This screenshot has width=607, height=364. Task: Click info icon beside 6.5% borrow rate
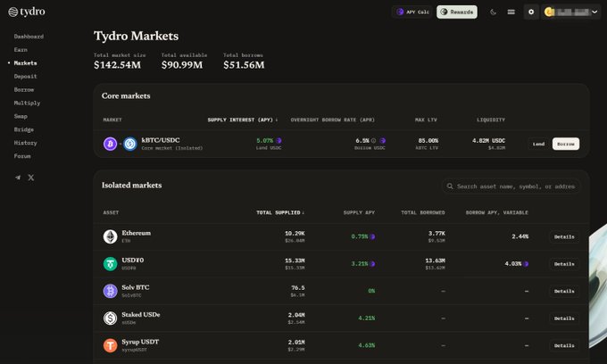[373, 140]
